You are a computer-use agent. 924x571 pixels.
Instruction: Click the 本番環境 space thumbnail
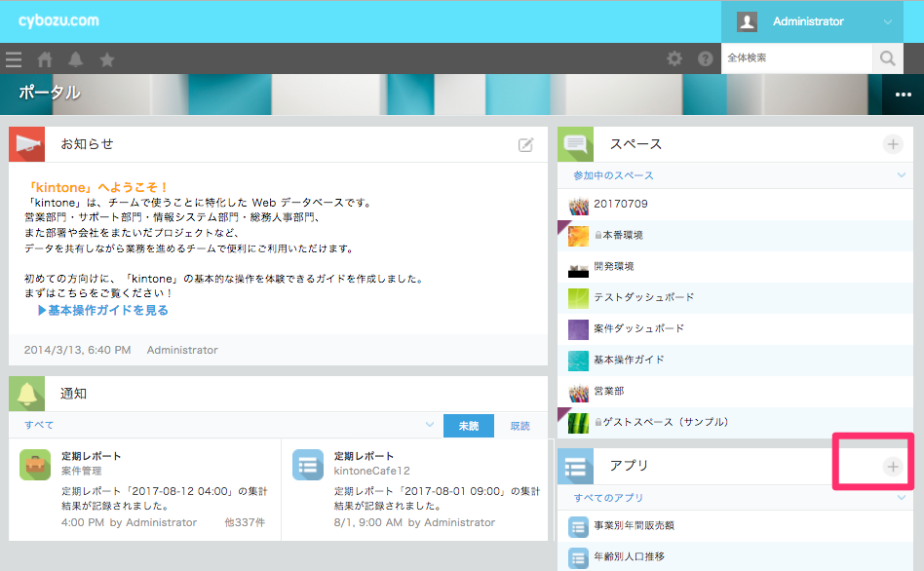(x=578, y=236)
